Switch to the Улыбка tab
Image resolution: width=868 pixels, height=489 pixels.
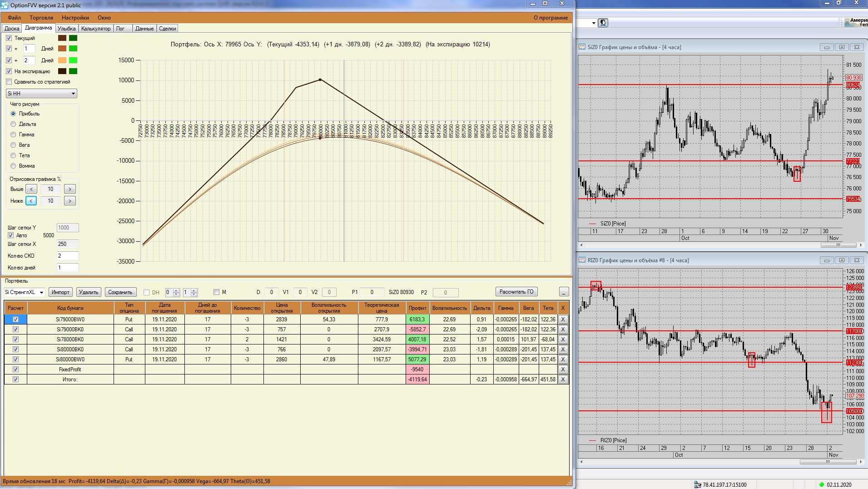66,29
